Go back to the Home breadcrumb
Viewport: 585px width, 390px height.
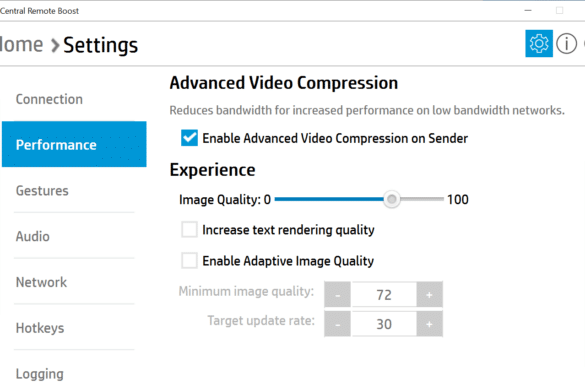click(21, 45)
